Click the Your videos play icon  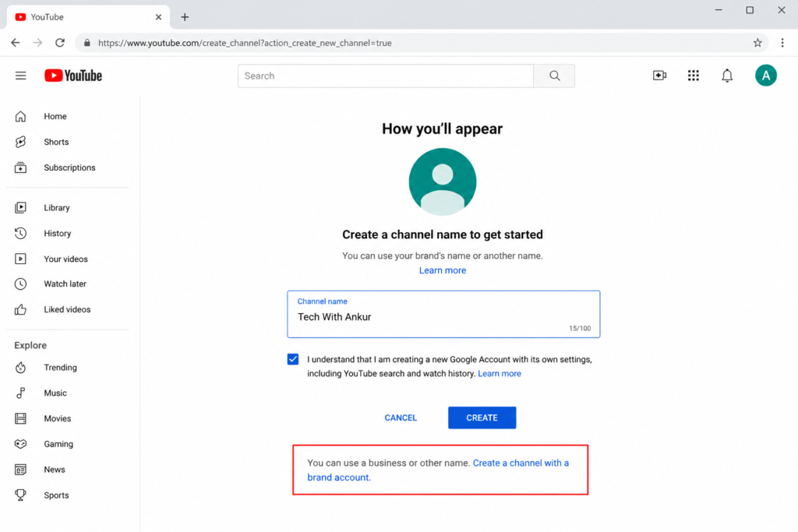click(x=20, y=259)
